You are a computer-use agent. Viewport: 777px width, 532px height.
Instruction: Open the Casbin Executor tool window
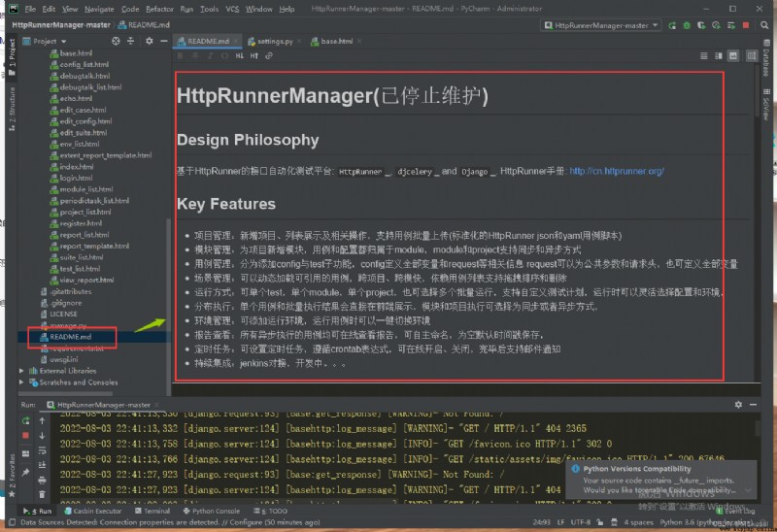[x=92, y=511]
